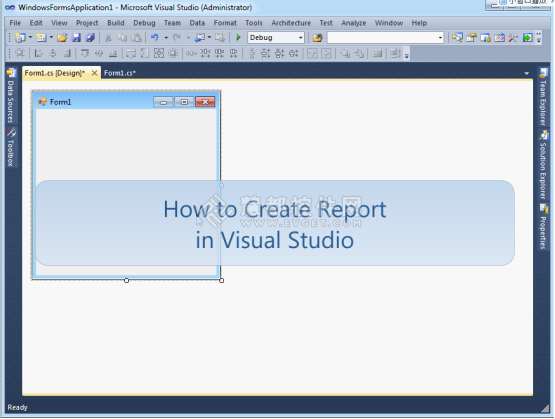Click the Undo arrow icon
The height and width of the screenshot is (419, 555).
pos(155,37)
